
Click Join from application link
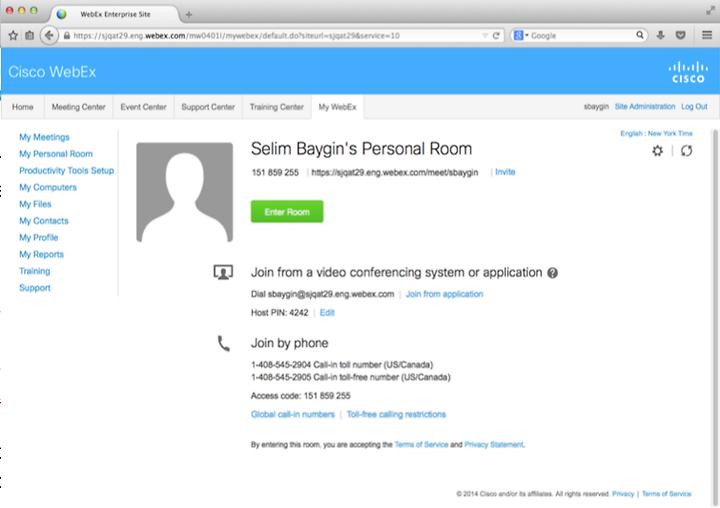(x=444, y=294)
